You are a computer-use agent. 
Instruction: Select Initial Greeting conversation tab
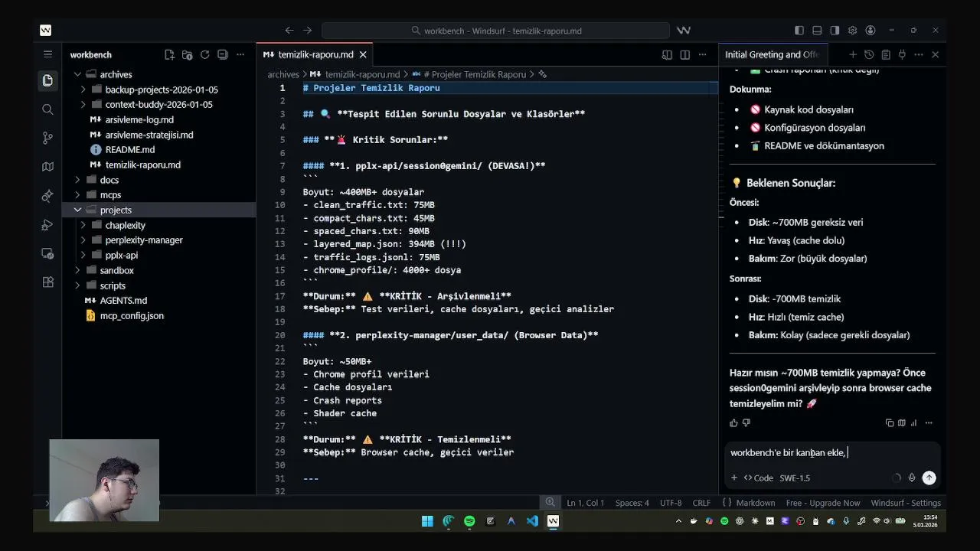tap(772, 54)
